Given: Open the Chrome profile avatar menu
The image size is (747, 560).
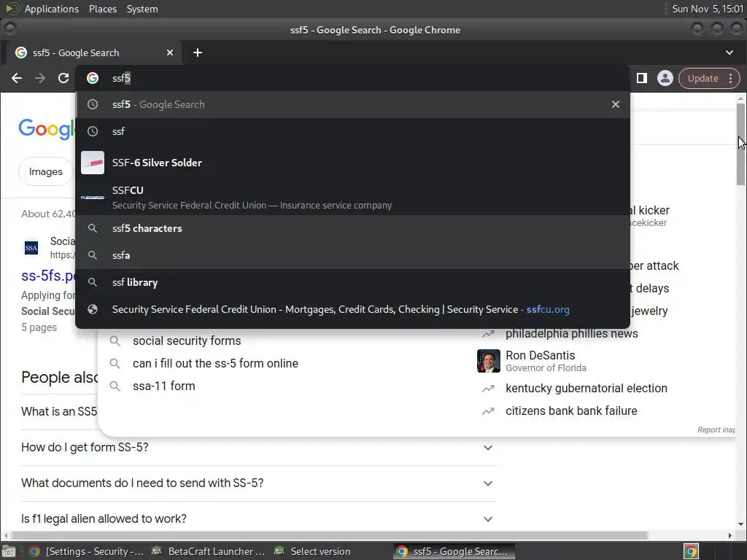Looking at the screenshot, I should click(x=665, y=78).
